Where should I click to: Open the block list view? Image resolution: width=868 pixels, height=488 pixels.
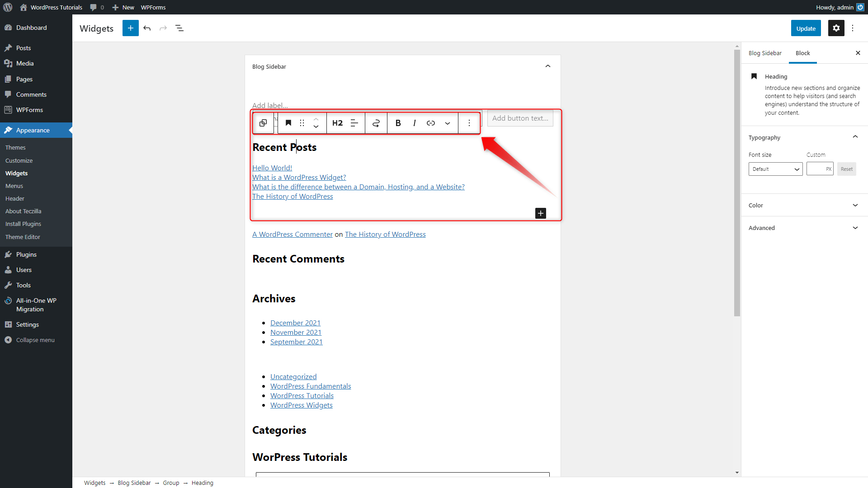coord(179,28)
